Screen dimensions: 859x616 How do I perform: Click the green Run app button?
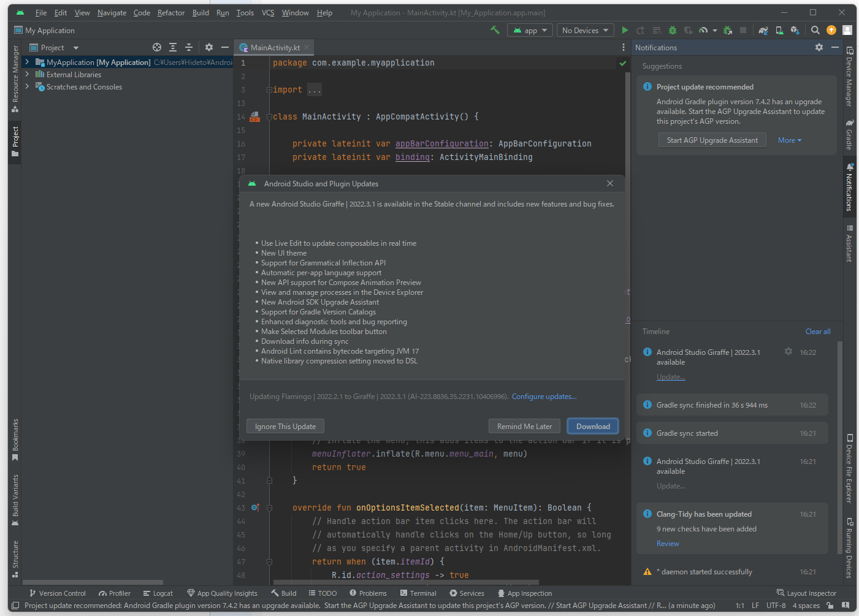pos(625,30)
